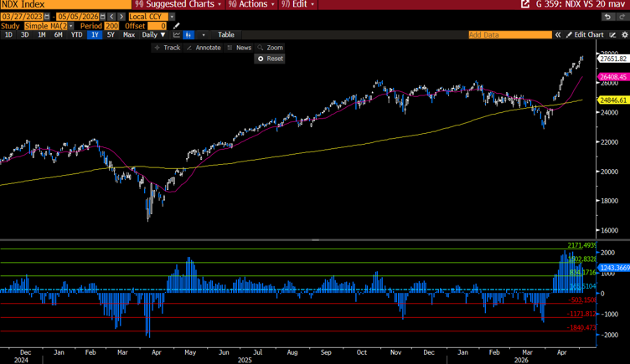The image size is (630, 364).
Task: Select the 3D time range
Action: point(25,35)
